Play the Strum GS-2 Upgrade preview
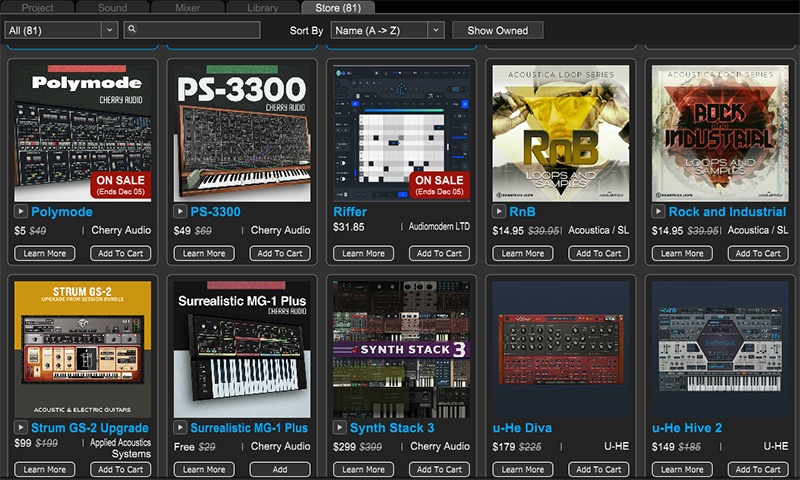 (20, 427)
